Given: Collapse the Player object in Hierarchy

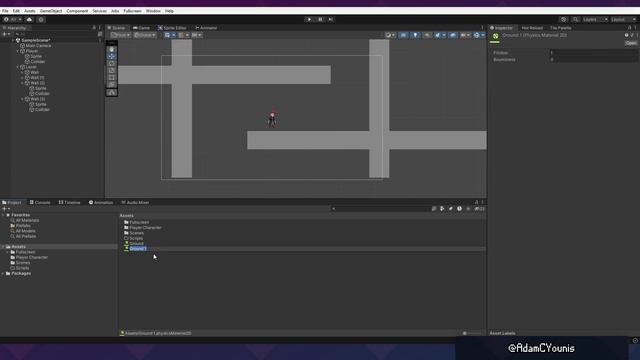Looking at the screenshot, I should [x=18, y=51].
